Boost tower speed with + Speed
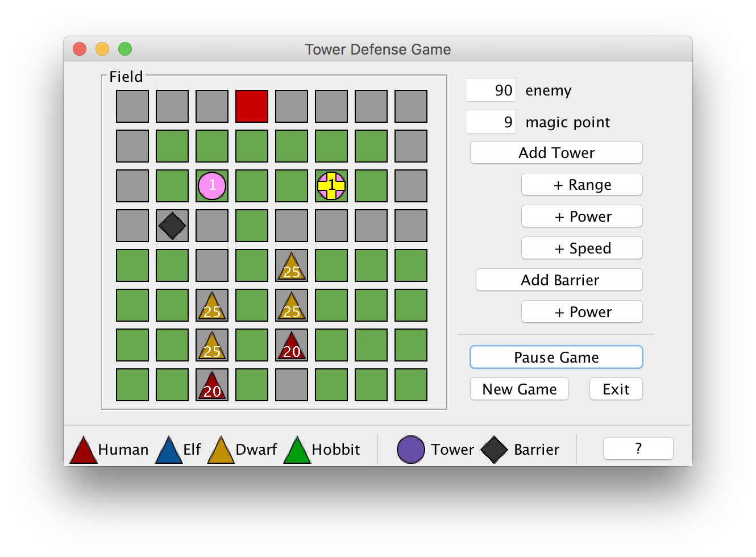Screen dimensions: 756x557 (581, 248)
